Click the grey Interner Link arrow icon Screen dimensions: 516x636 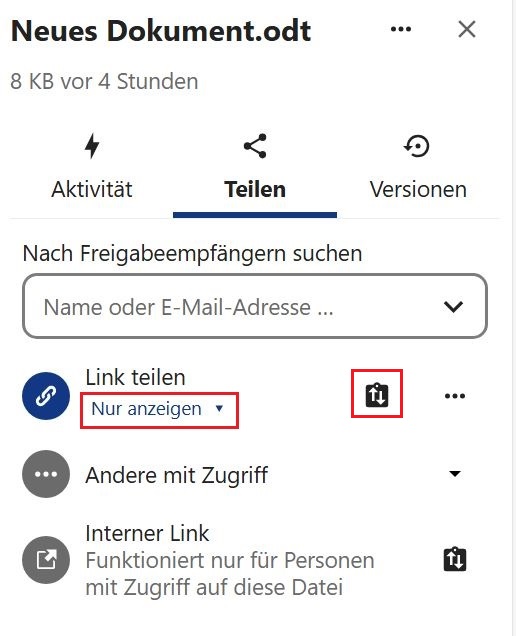[46, 560]
